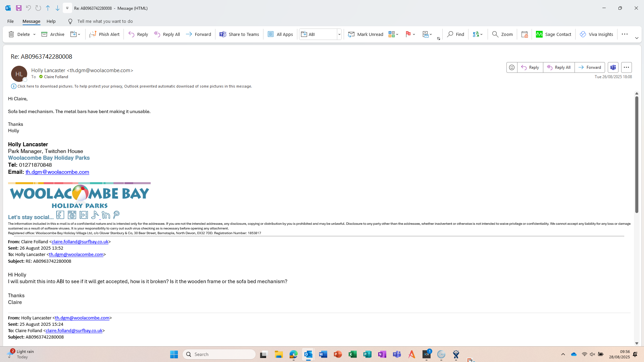Click the calendar icon beside Zoom
This screenshot has width=644, height=362.
pyautogui.click(x=525, y=34)
